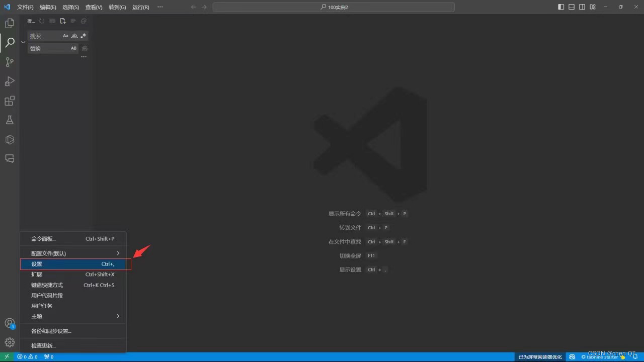Open the Testing flask icon

pyautogui.click(x=10, y=120)
